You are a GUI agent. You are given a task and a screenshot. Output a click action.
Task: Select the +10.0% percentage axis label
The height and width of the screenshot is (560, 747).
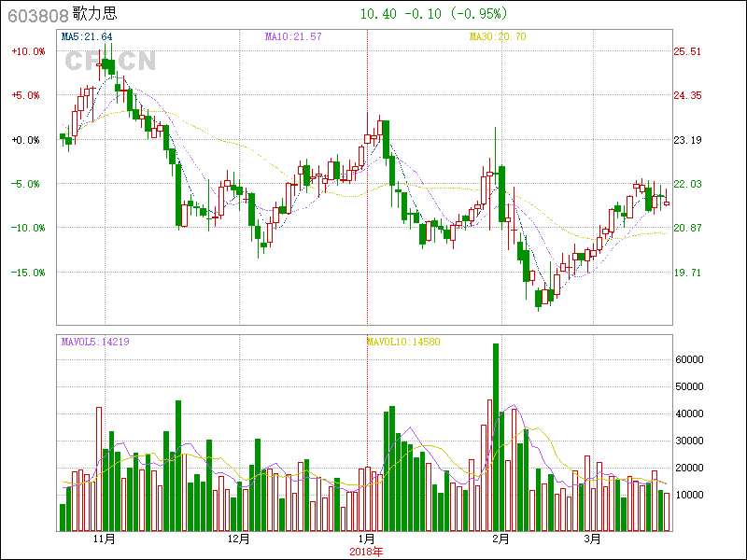[x=28, y=51]
